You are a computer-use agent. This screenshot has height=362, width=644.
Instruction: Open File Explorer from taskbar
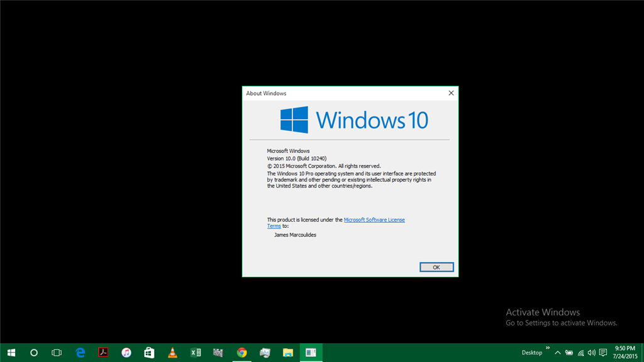pos(288,353)
